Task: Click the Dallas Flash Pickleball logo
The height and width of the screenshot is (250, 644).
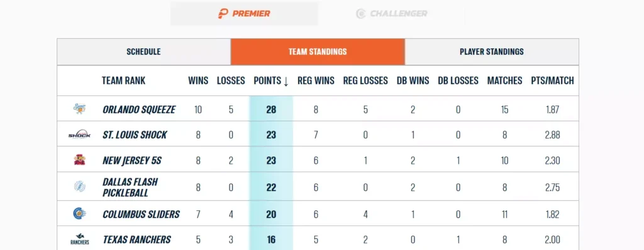Action: [79, 187]
